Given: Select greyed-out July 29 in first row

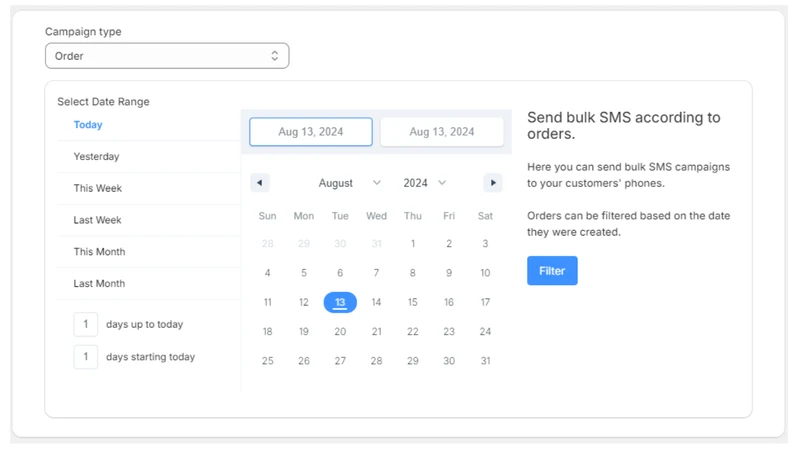Looking at the screenshot, I should [304, 244].
